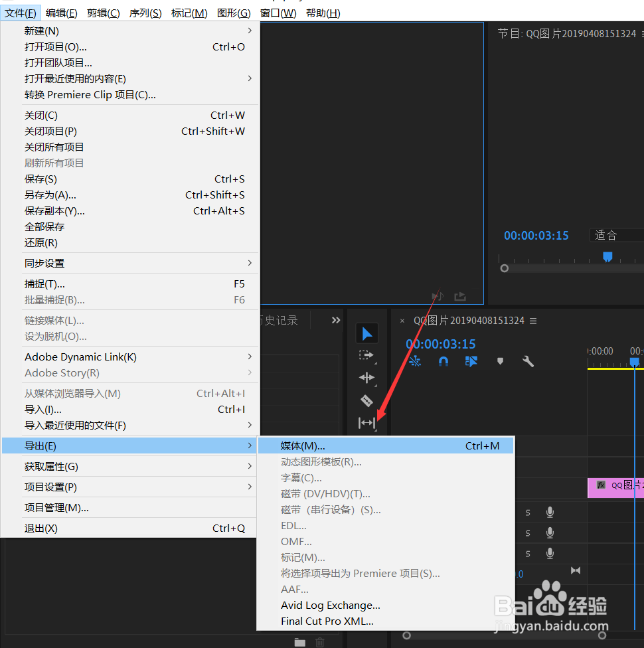Select the pink QQ图片 clip on timeline

(615, 487)
